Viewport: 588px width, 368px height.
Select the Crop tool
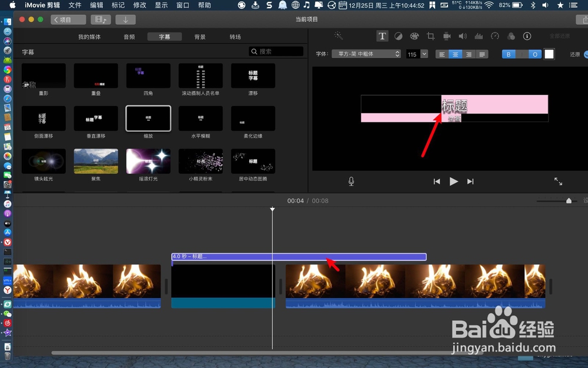(430, 36)
